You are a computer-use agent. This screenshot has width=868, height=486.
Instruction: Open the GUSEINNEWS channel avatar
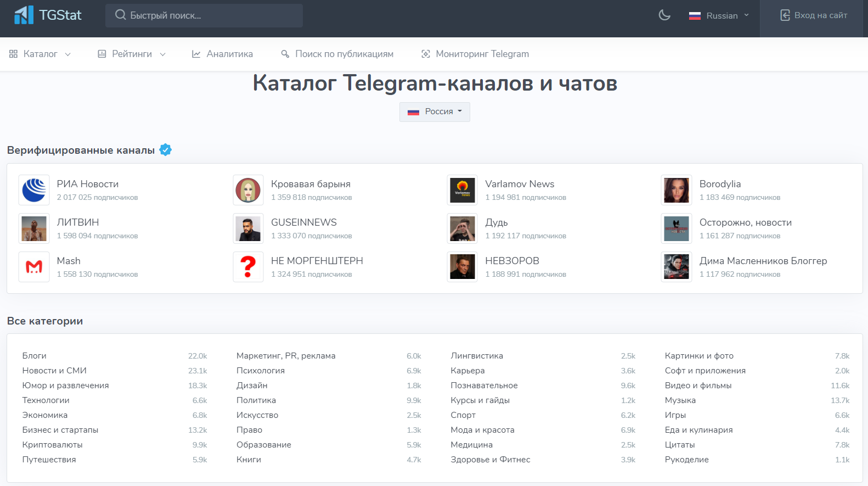(x=248, y=228)
